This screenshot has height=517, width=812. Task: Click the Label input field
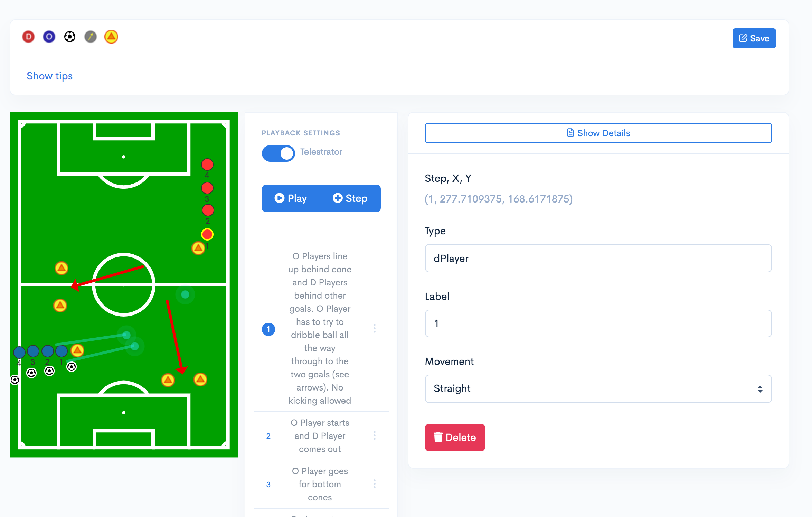598,323
